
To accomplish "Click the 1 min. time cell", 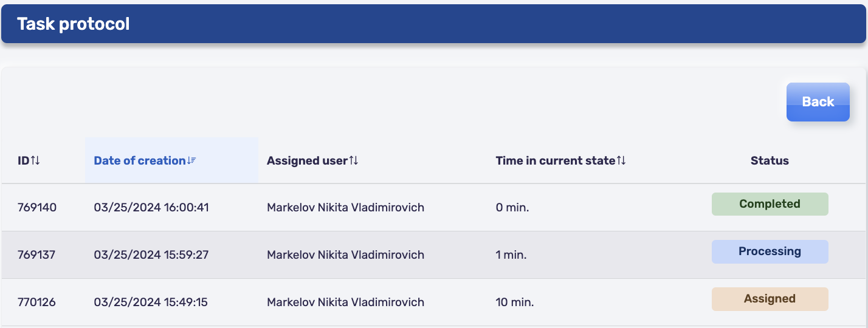I will [511, 255].
